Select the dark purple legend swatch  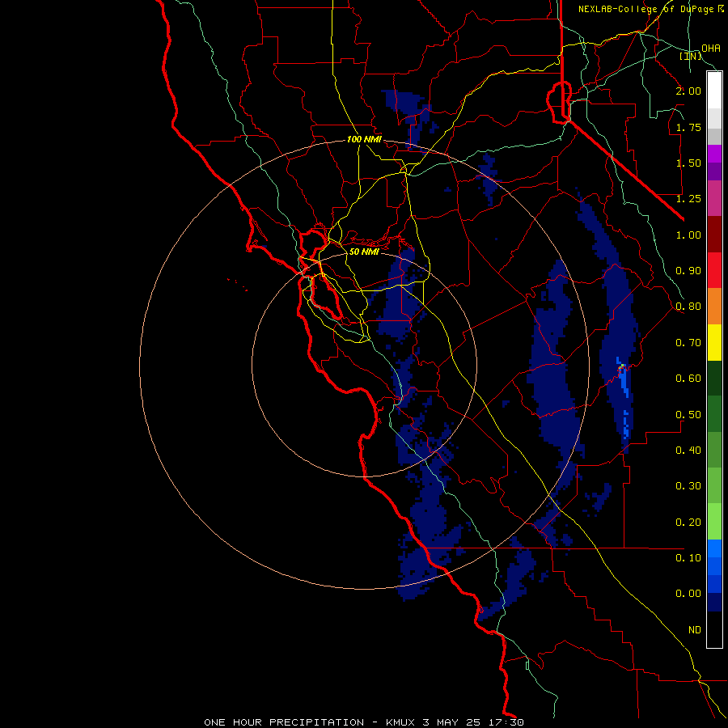714,171
